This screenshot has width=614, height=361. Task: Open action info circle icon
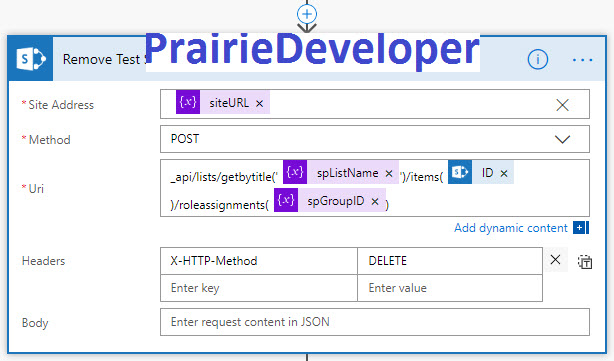coord(538,60)
